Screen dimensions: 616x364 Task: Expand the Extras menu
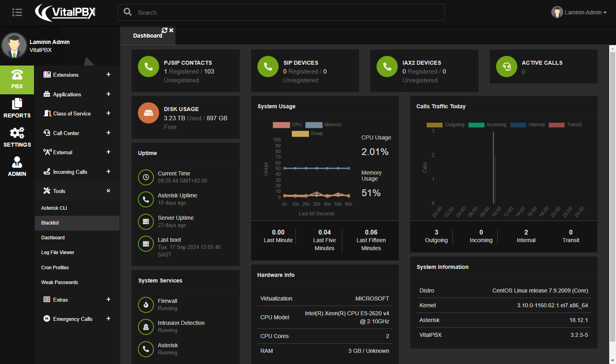[77, 300]
